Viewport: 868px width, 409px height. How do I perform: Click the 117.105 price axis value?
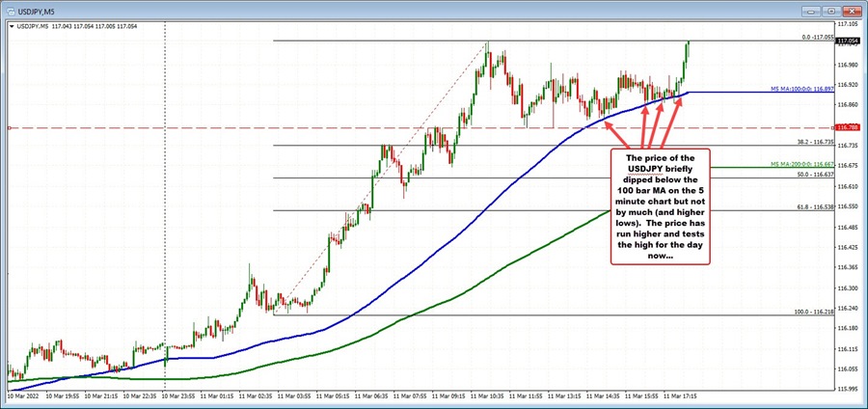[849, 24]
